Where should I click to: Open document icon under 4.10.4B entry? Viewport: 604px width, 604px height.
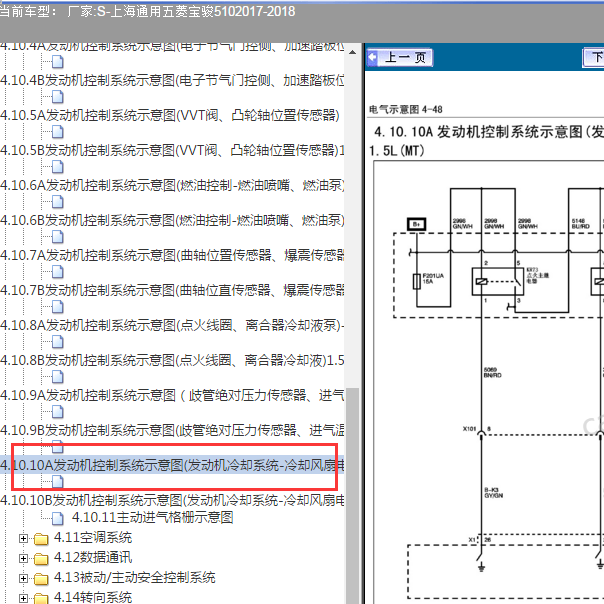(57, 97)
